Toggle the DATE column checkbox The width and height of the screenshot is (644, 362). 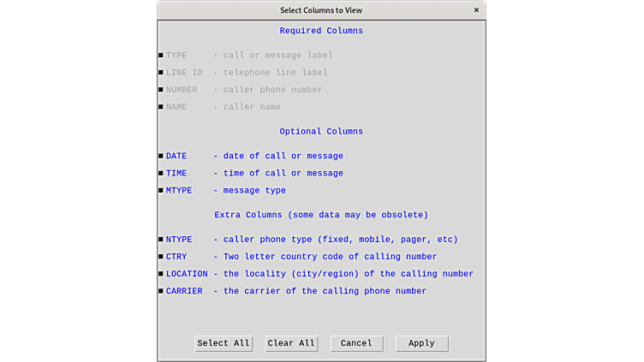(x=161, y=157)
